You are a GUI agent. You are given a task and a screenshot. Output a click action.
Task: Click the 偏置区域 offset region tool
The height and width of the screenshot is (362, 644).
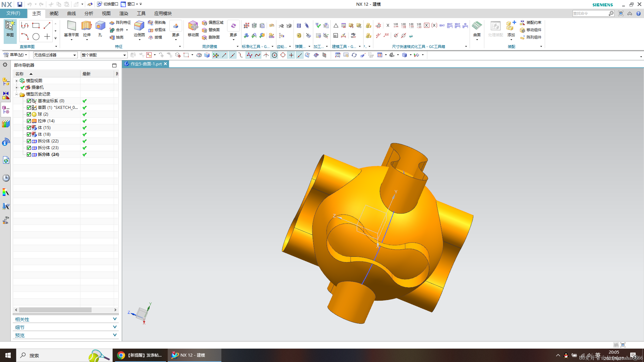[x=213, y=22]
